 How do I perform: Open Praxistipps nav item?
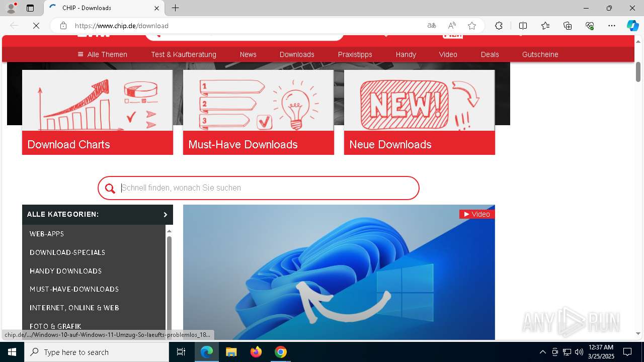tap(355, 54)
